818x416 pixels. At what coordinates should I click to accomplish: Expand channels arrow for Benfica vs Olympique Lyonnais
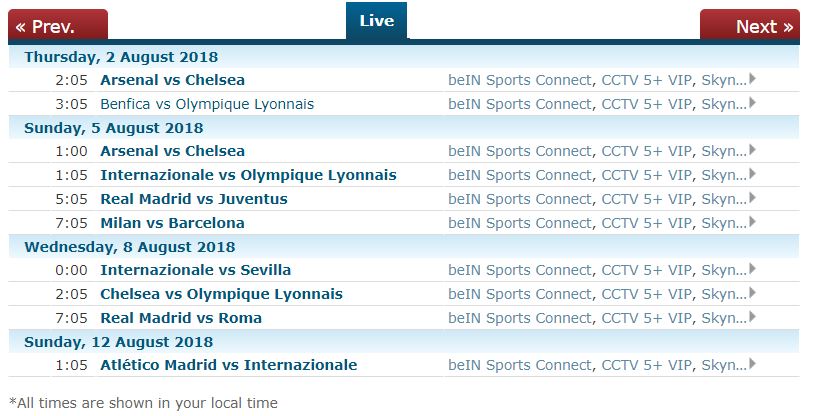coord(752,103)
